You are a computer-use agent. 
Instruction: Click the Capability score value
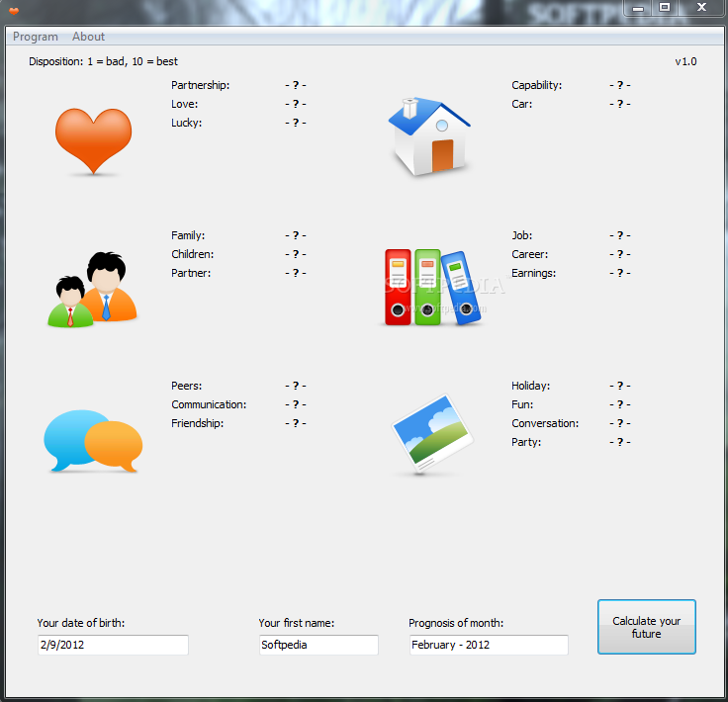coord(620,85)
